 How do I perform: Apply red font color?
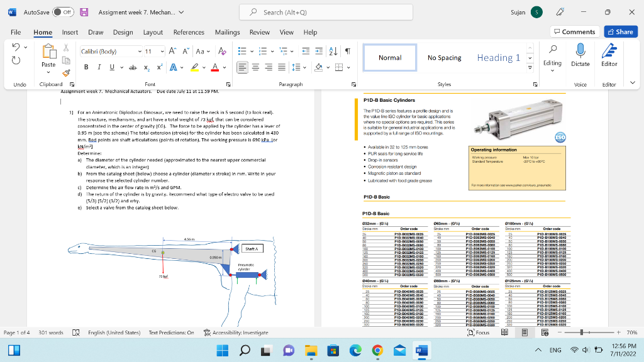click(215, 67)
